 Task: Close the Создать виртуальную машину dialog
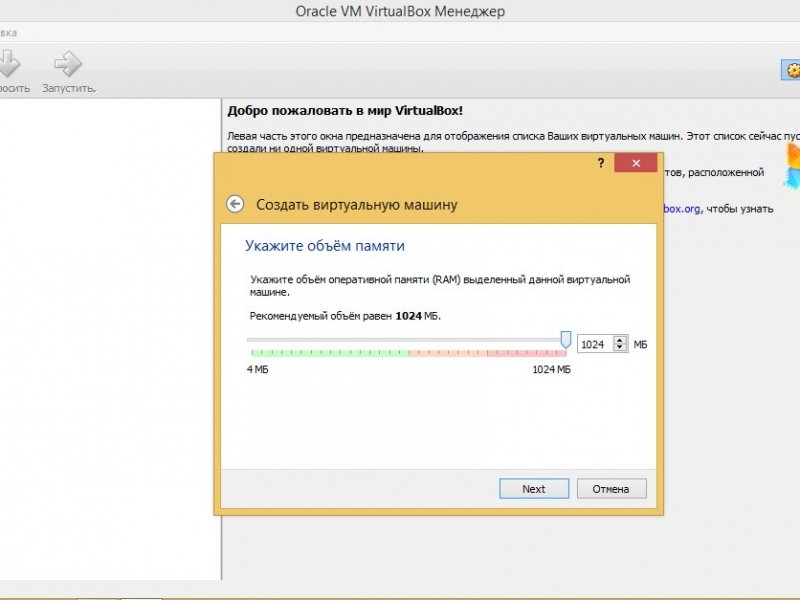636,163
